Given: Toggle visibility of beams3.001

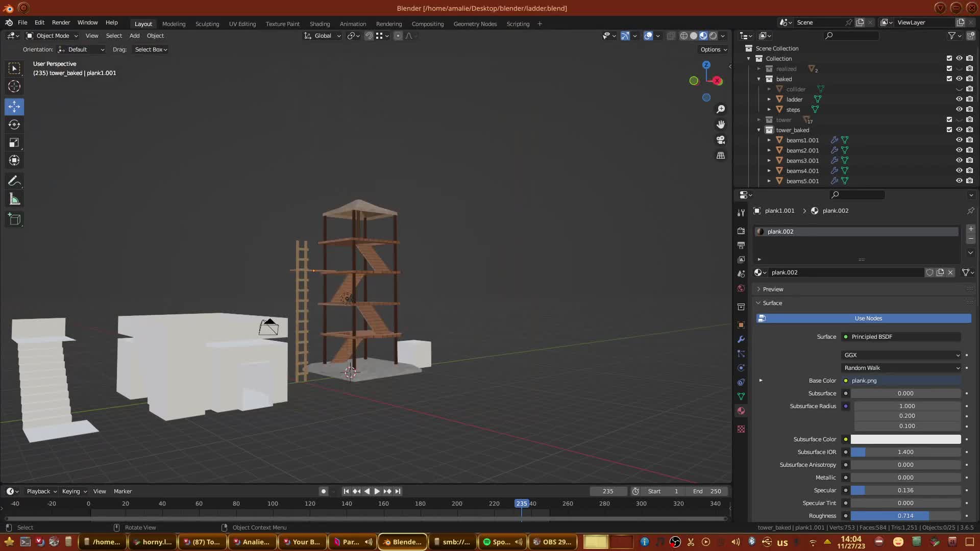Looking at the screenshot, I should coord(959,160).
